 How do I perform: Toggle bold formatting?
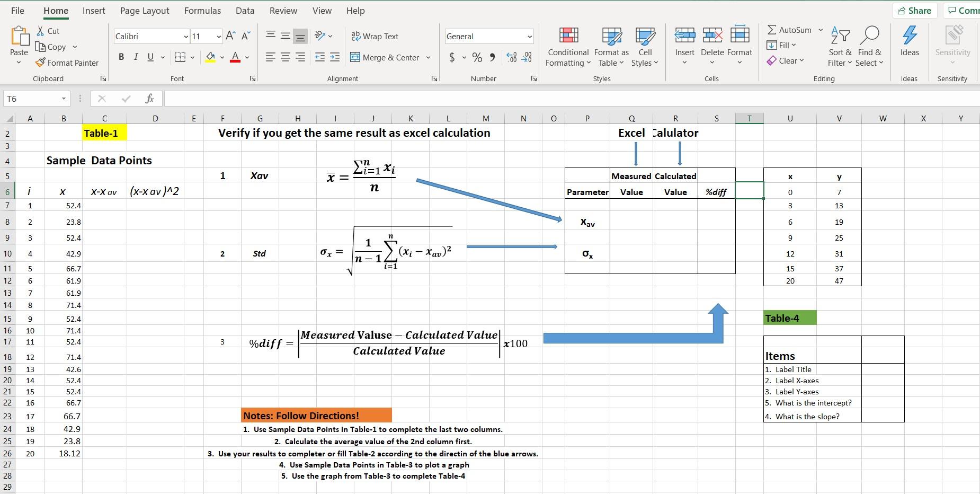pos(121,57)
